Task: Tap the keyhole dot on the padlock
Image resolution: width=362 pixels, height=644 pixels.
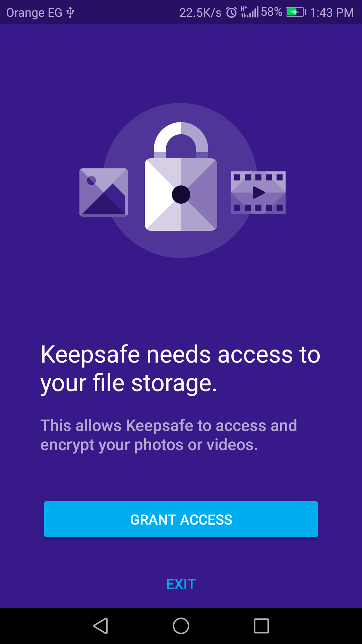Action: tap(181, 195)
